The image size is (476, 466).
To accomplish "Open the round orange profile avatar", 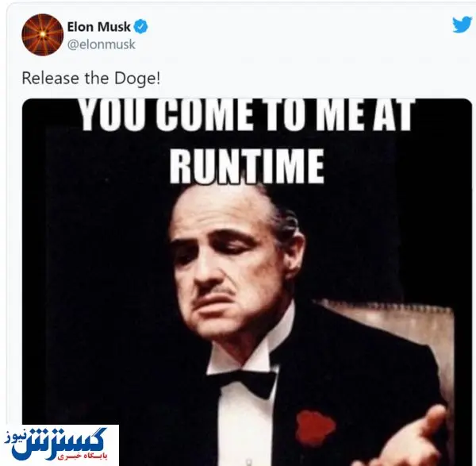I will (x=43, y=35).
